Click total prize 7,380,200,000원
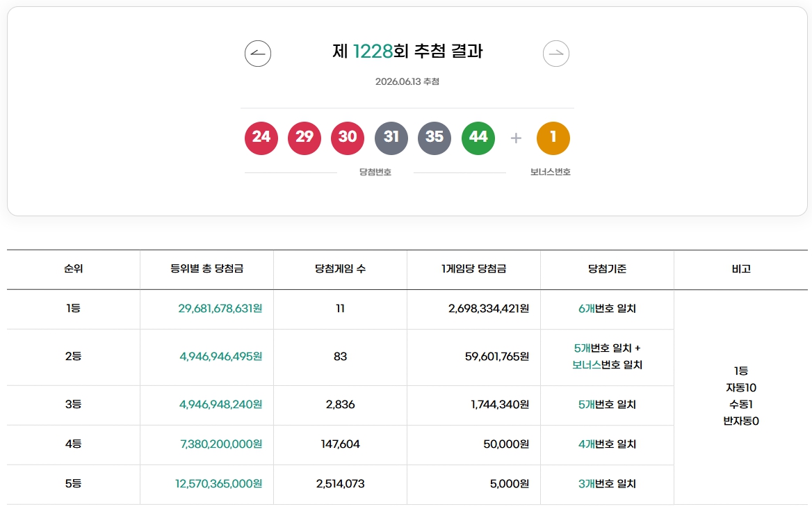Screen dimensions: 812x509 [x=221, y=444]
